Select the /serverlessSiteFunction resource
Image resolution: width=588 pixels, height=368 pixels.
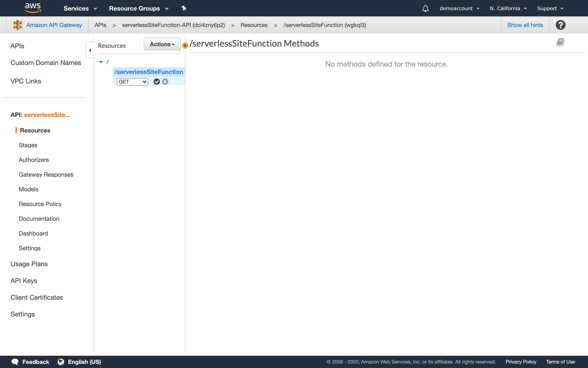(148, 72)
